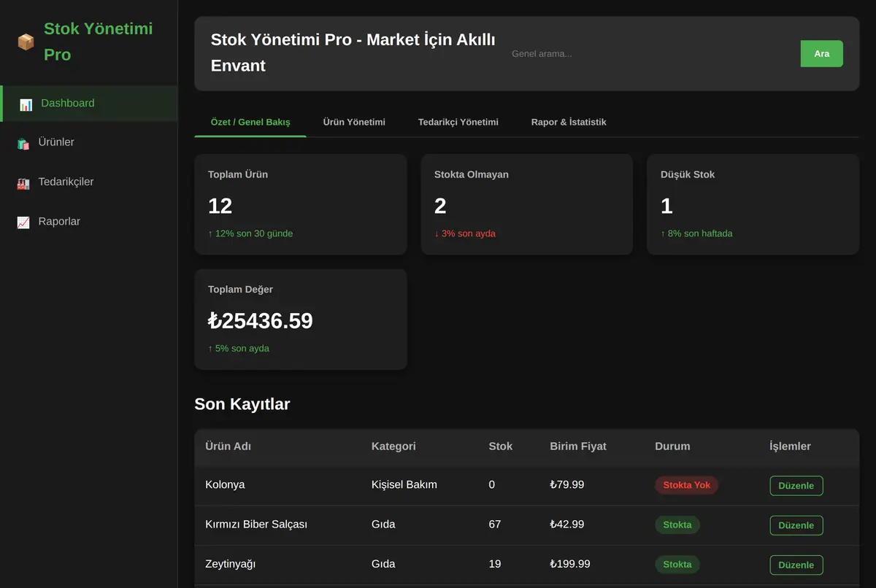Open the Rapor & İstatistik tab
This screenshot has height=588, width=876.
(x=569, y=122)
